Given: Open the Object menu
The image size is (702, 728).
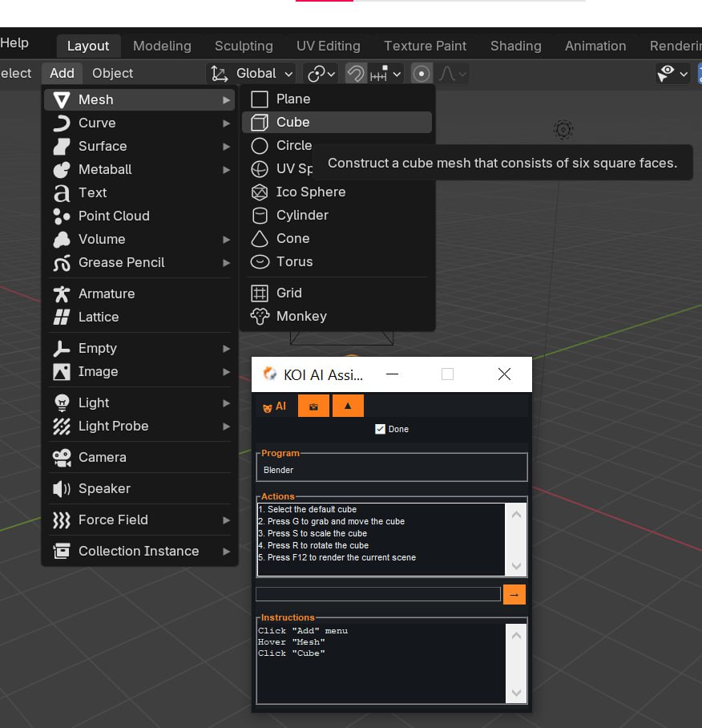Looking at the screenshot, I should click(112, 73).
